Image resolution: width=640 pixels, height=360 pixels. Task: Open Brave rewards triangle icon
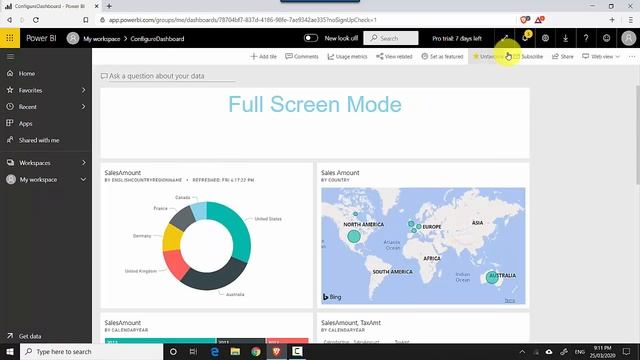(x=539, y=19)
